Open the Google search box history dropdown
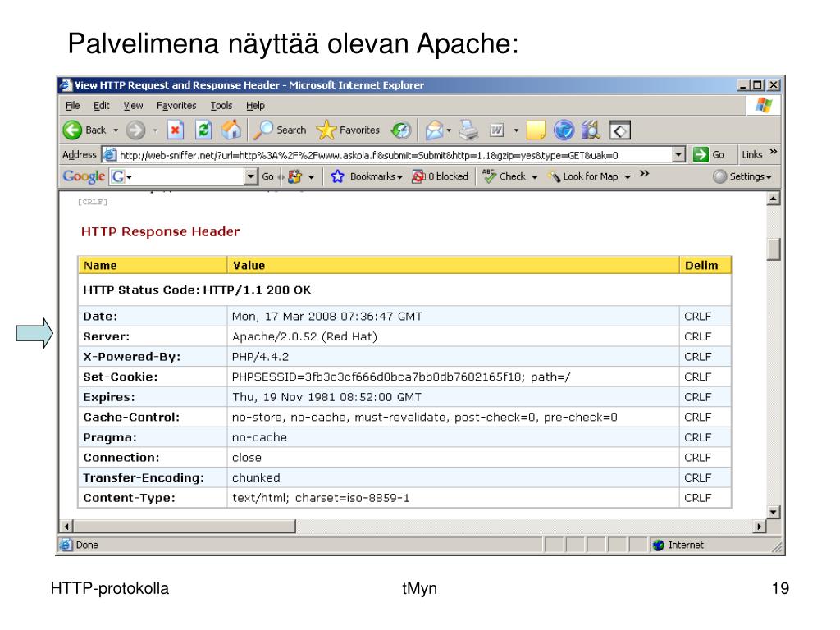The width and height of the screenshot is (840, 630). (x=251, y=176)
